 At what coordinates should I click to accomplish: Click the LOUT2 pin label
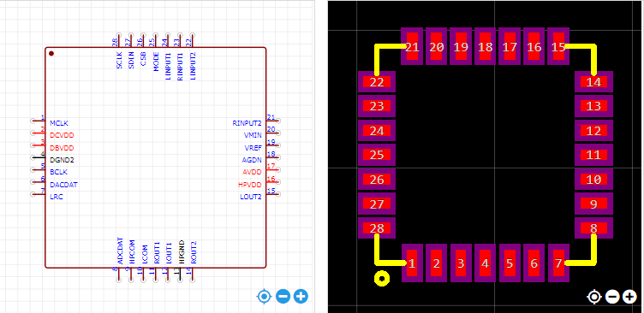tap(251, 197)
